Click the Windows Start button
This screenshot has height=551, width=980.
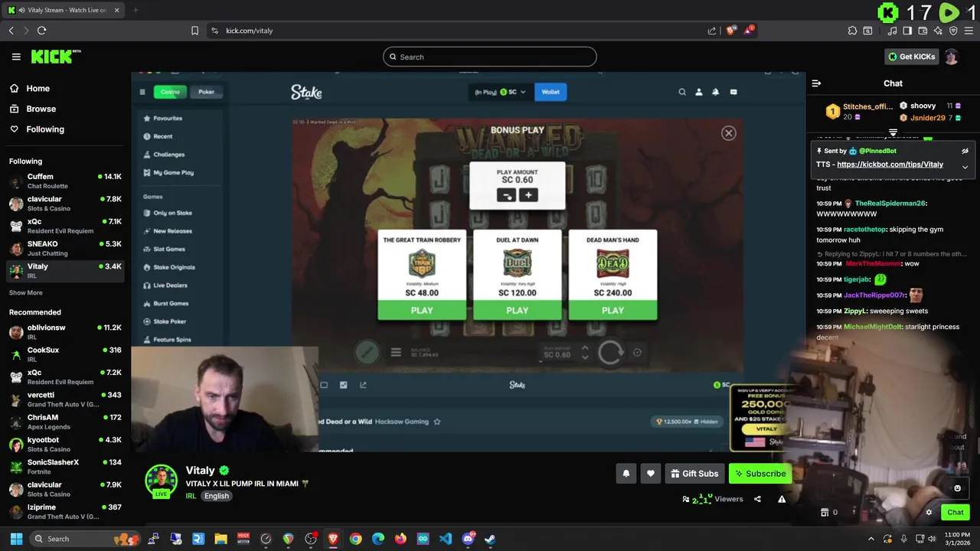pyautogui.click(x=16, y=539)
